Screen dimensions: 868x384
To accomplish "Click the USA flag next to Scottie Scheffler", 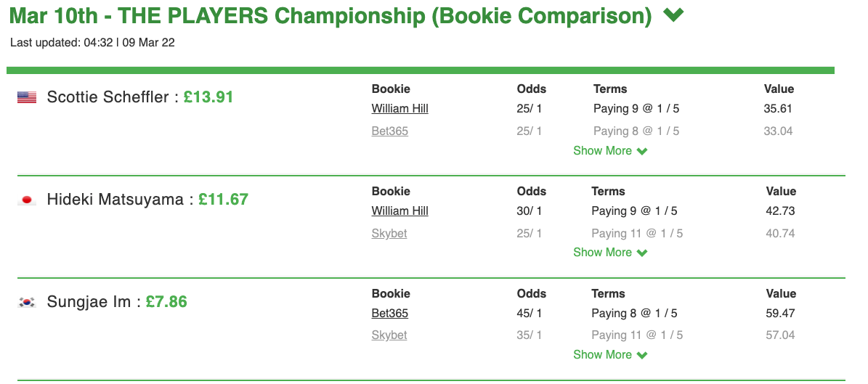I will [27, 97].
